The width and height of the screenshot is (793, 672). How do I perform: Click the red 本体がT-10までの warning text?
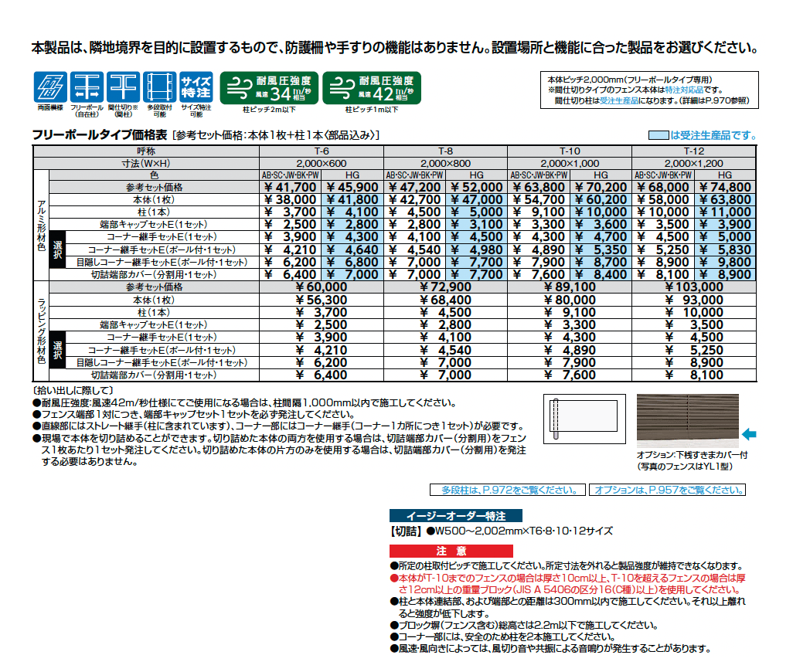pyautogui.click(x=567, y=584)
